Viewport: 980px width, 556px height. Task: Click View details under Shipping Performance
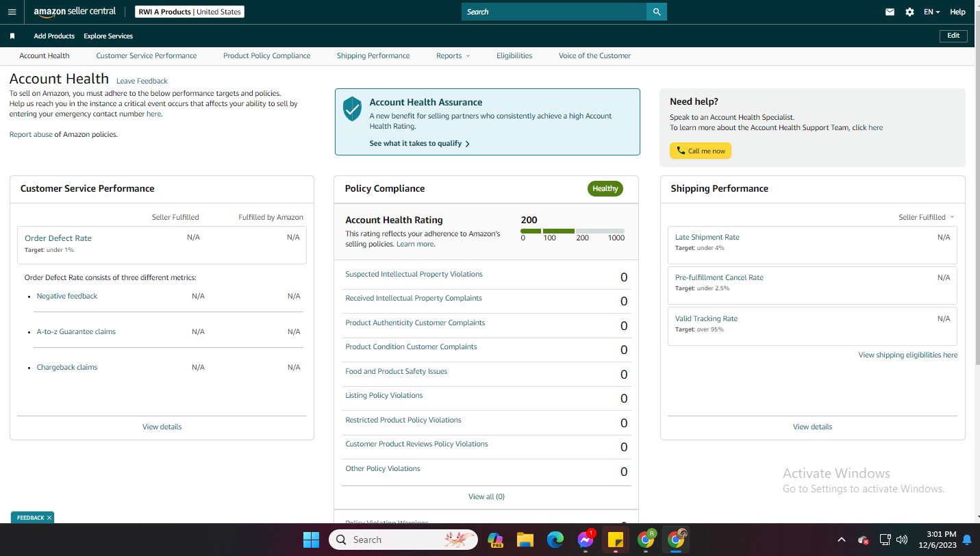tap(813, 427)
